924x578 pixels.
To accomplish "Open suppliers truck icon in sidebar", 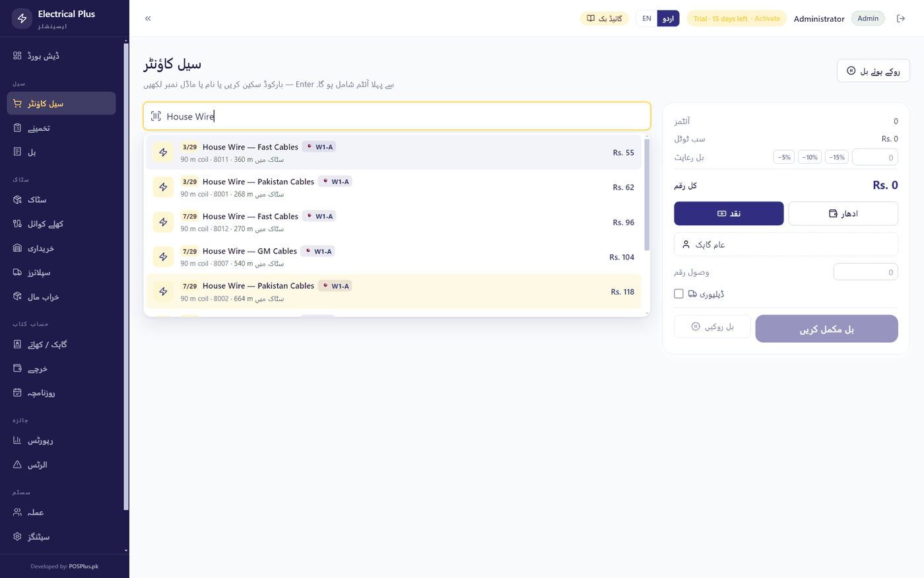I will pos(17,272).
